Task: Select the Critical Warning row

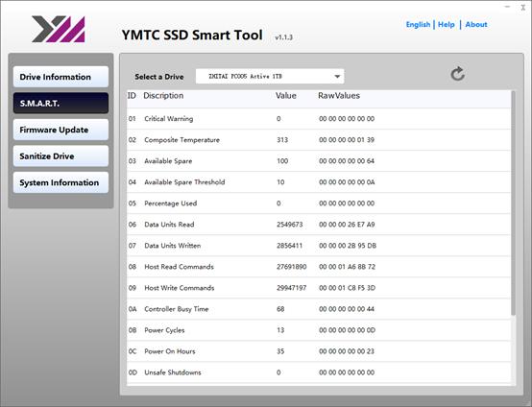Action: pyautogui.click(x=319, y=119)
